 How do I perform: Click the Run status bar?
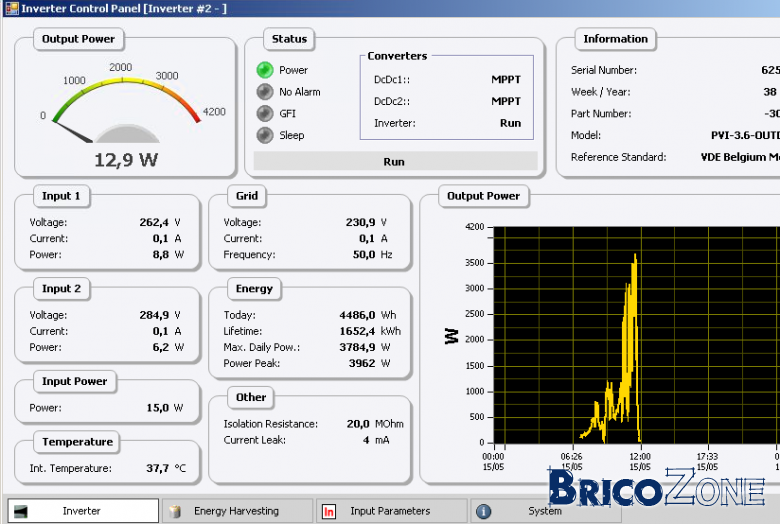click(395, 162)
